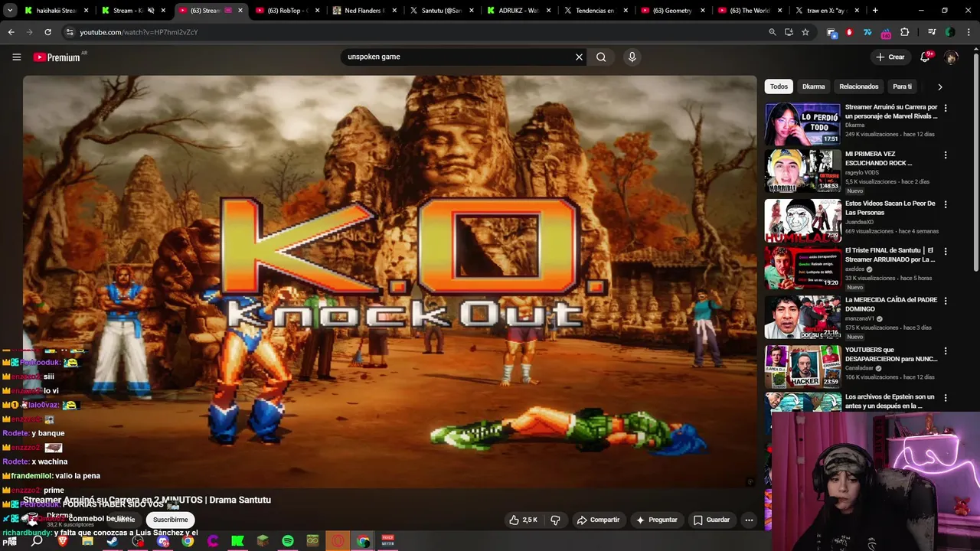The image size is (980, 551).
Task: Open Windows search from the taskbar
Action: click(x=37, y=541)
